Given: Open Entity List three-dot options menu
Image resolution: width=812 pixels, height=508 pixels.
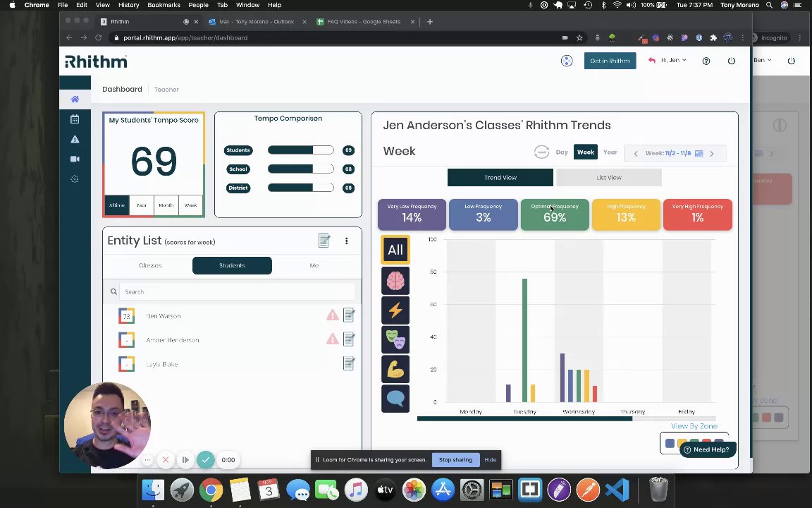Looking at the screenshot, I should (x=347, y=241).
